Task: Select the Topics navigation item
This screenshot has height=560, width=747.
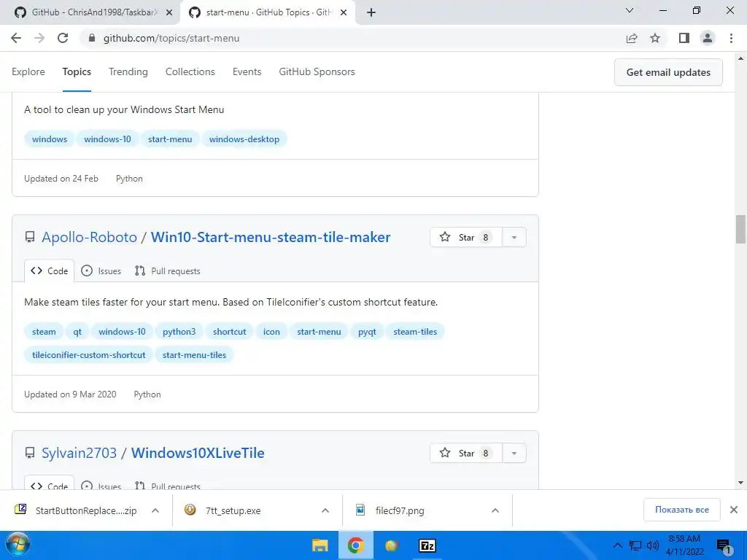Action: (x=77, y=71)
